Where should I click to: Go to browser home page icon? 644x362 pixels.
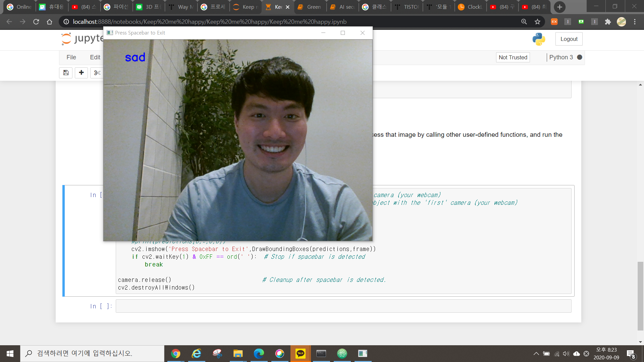point(49,22)
